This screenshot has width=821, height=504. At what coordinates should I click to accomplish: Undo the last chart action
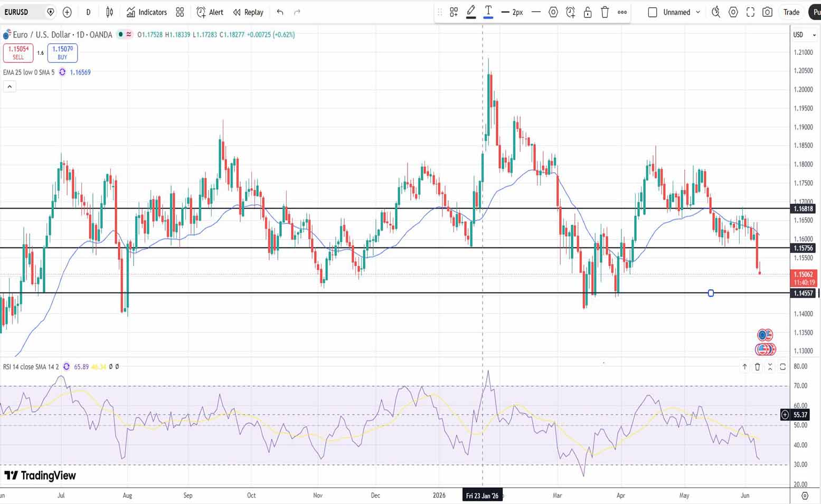click(x=280, y=12)
